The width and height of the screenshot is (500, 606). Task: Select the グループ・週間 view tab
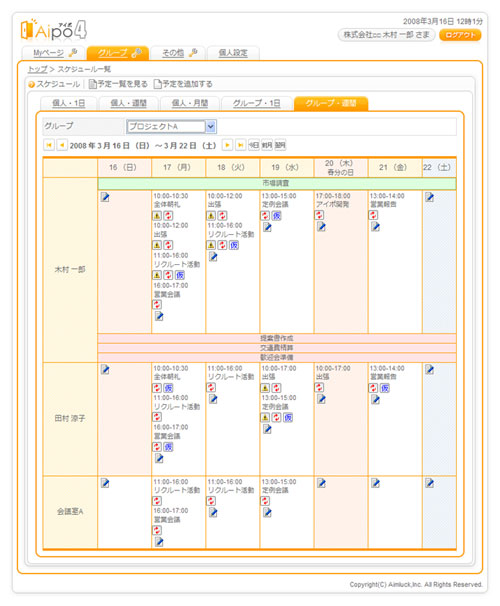point(331,103)
